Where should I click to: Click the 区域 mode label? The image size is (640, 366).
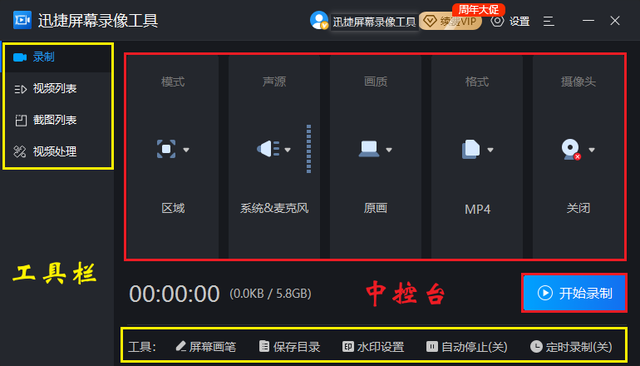[x=173, y=209]
